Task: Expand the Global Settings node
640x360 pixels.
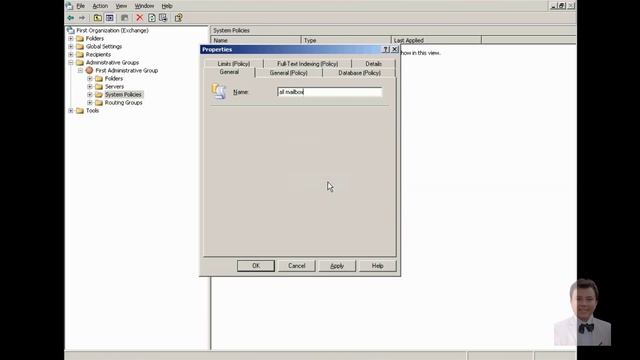Action: point(71,47)
